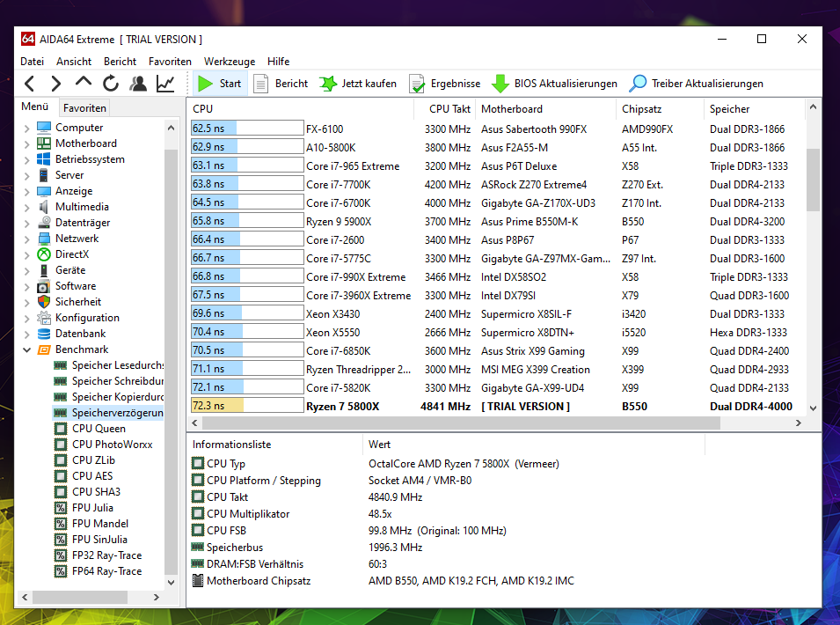Select the Geräte icon in the tree
The width and height of the screenshot is (840, 625).
(44, 270)
